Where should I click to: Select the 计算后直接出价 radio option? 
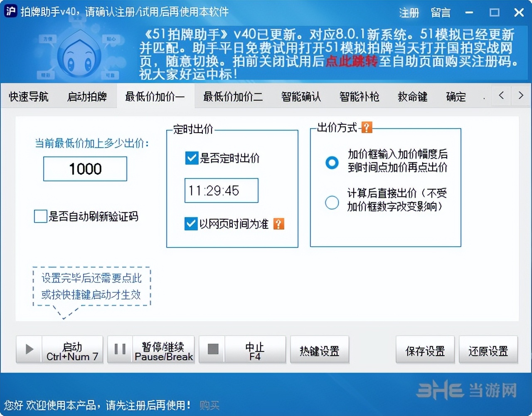pyautogui.click(x=332, y=202)
